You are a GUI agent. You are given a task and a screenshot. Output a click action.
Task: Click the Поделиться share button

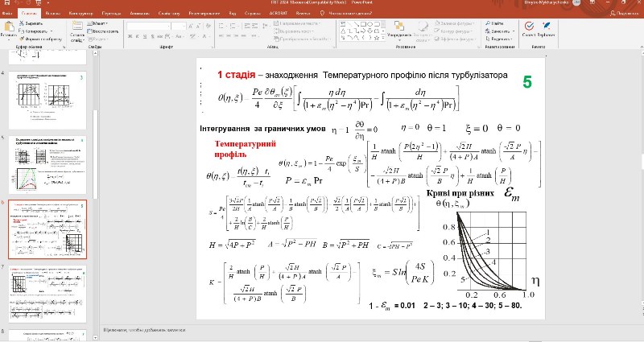click(x=625, y=14)
